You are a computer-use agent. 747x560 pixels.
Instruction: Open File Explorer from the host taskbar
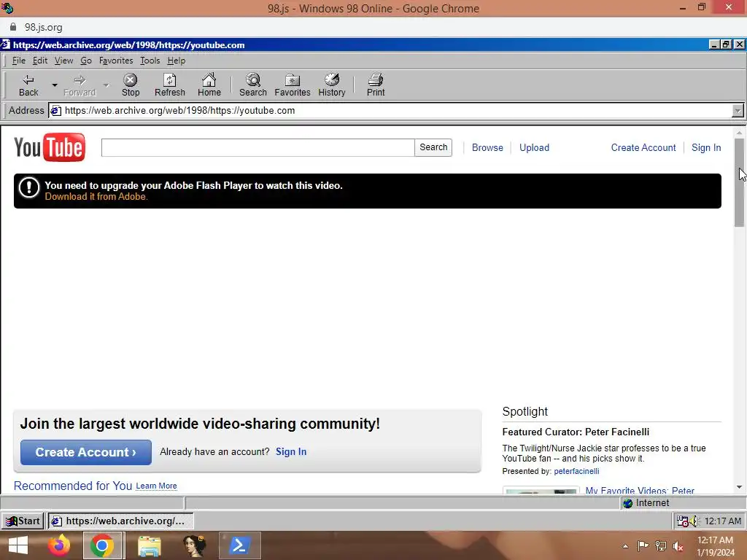click(149, 545)
